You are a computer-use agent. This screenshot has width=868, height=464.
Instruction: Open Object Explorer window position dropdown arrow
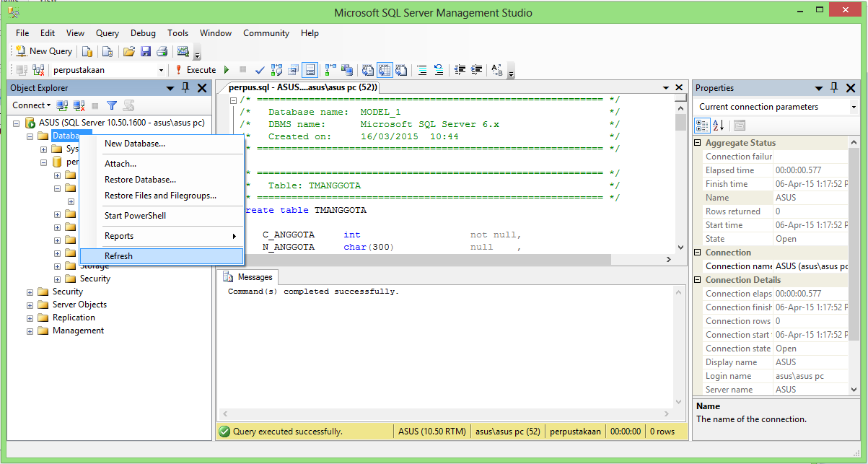pos(170,88)
